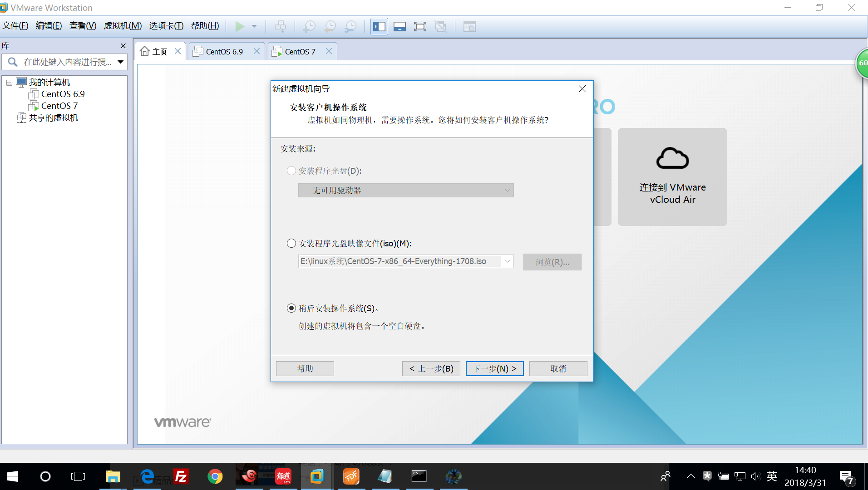Click the 英 input method indicator
This screenshot has width=868, height=490.
coord(771,476)
